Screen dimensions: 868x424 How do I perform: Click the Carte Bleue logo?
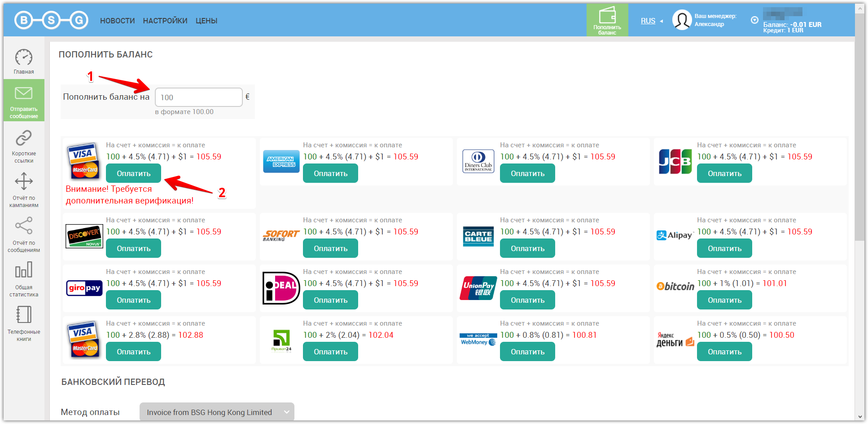478,236
